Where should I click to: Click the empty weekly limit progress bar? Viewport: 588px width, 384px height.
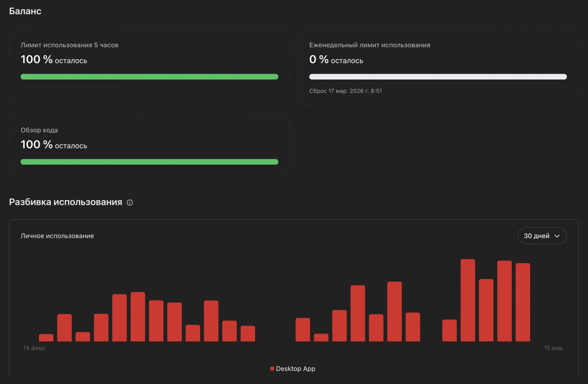(438, 77)
